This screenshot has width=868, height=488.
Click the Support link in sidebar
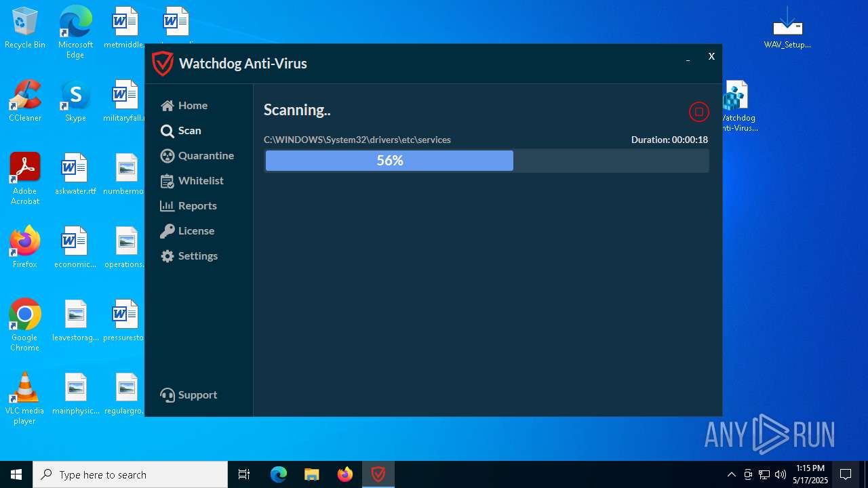(189, 395)
